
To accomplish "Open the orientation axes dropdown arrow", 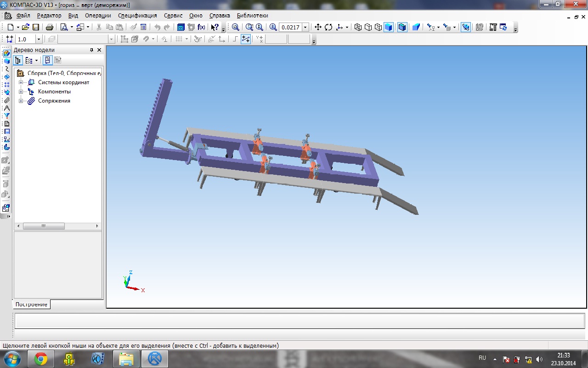I will point(347,27).
